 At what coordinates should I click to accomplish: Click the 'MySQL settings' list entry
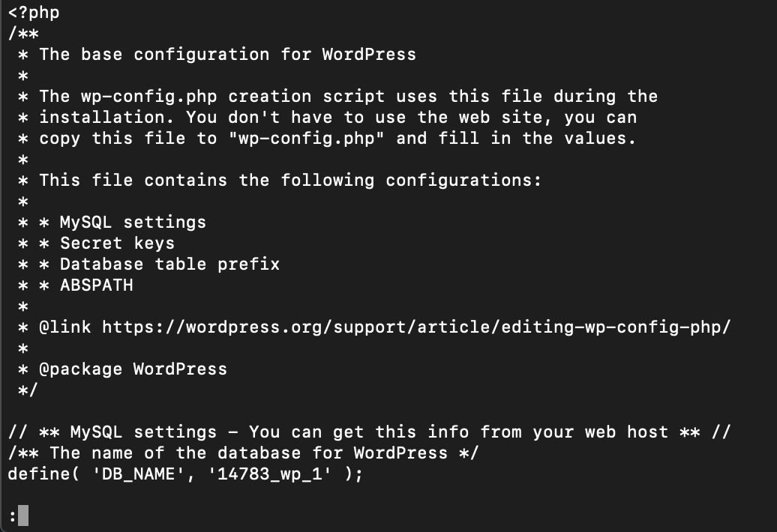[x=133, y=223]
